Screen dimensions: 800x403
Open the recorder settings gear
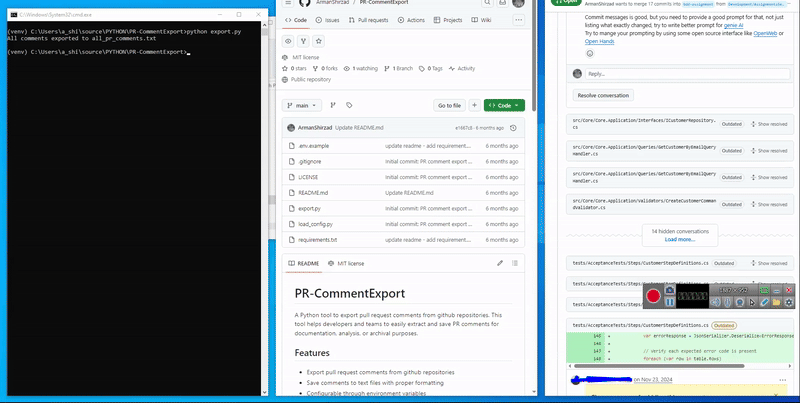click(x=789, y=302)
